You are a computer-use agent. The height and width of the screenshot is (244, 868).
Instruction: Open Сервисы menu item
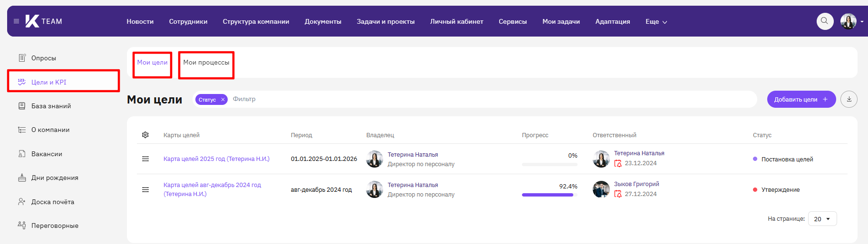coord(512,21)
